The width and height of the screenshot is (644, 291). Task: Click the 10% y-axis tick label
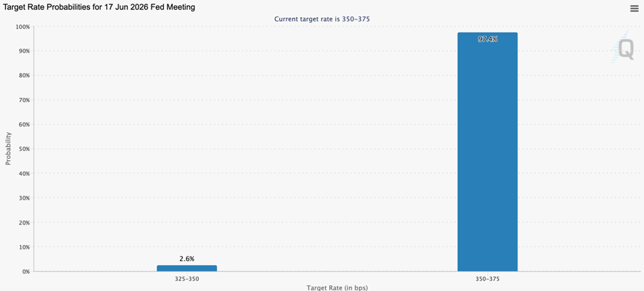pyautogui.click(x=24, y=247)
